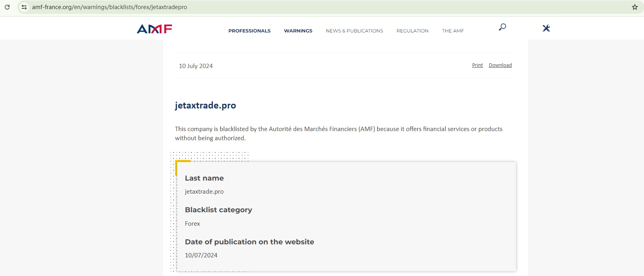Open the PROFESSIONALS menu
644x276 pixels.
tap(249, 31)
